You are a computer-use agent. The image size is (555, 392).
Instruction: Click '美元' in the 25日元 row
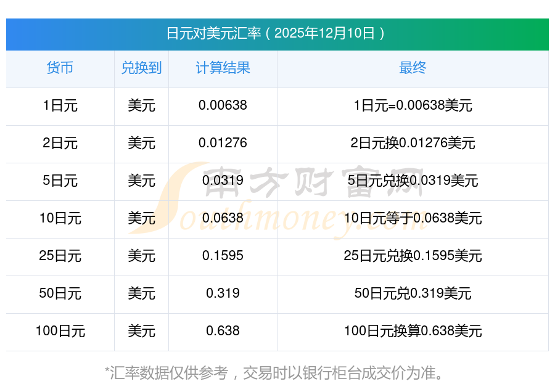(x=141, y=255)
